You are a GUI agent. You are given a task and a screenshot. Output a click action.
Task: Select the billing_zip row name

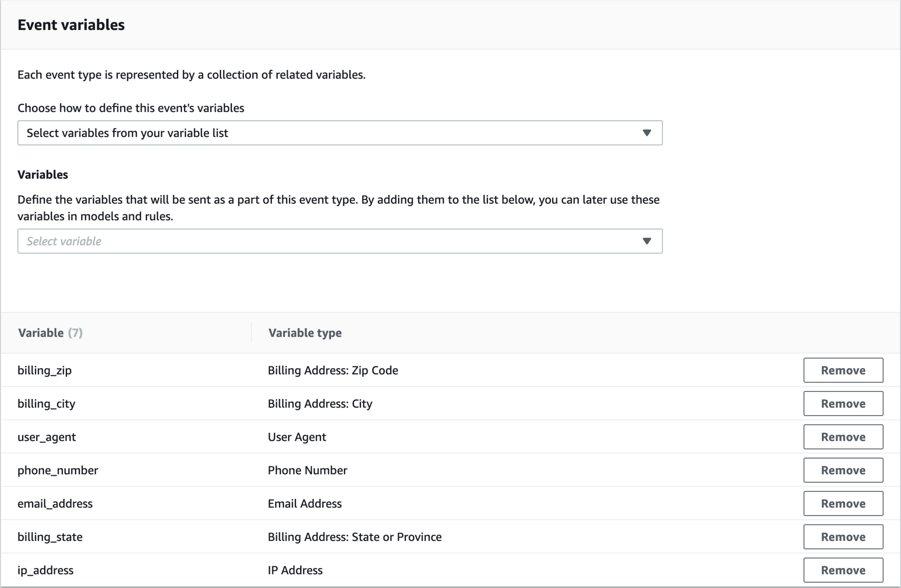point(44,370)
